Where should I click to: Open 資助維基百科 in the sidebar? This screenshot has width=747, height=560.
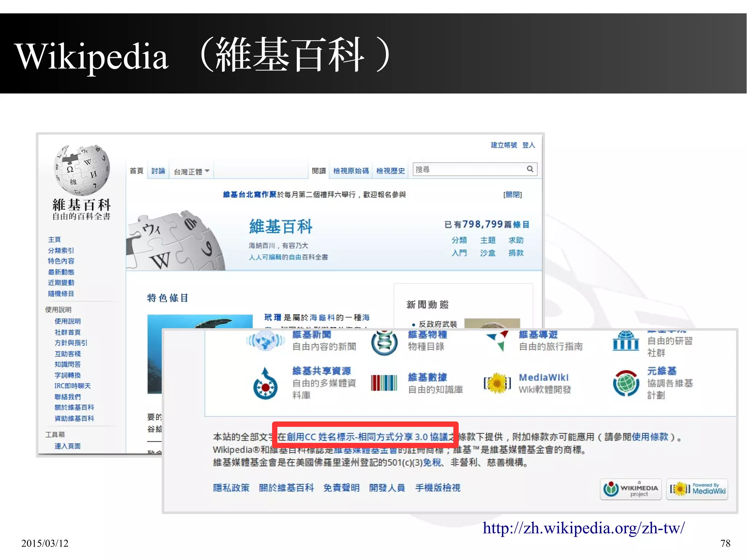pyautogui.click(x=74, y=418)
